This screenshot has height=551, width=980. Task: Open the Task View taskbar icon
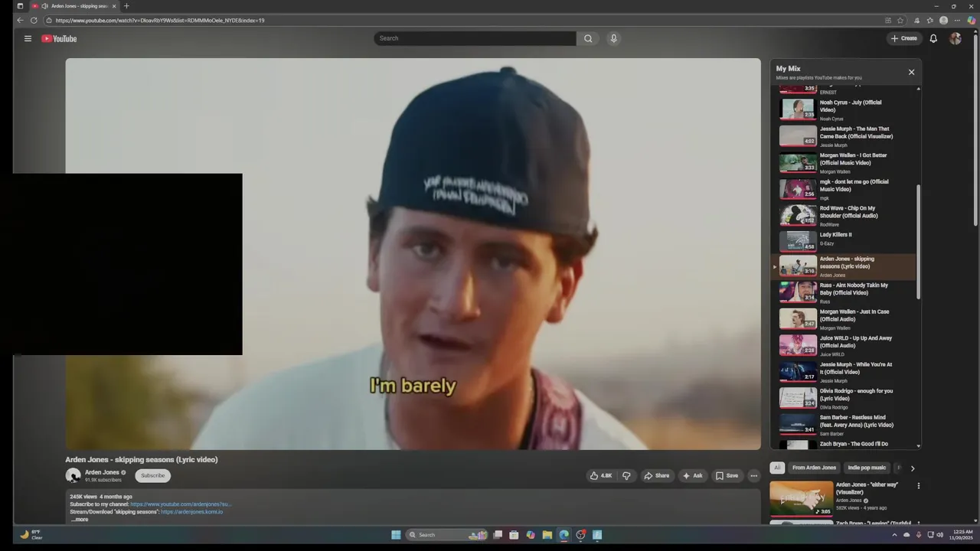pyautogui.click(x=498, y=535)
